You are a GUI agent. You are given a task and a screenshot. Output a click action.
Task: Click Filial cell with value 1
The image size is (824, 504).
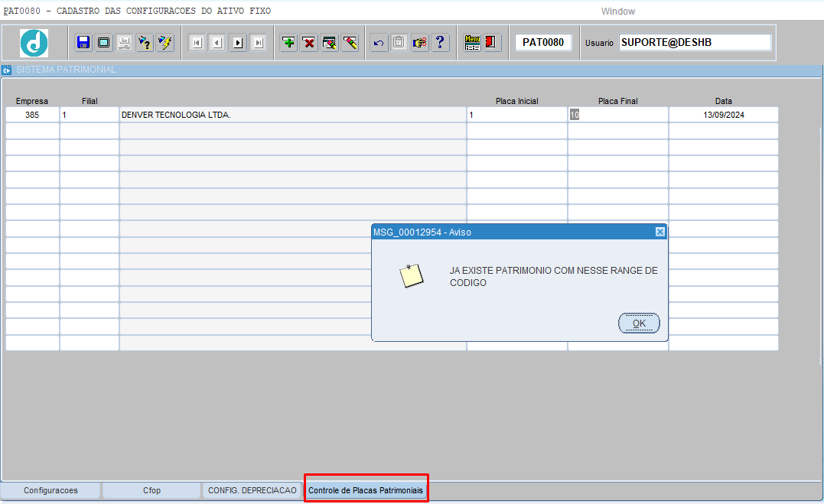point(90,115)
